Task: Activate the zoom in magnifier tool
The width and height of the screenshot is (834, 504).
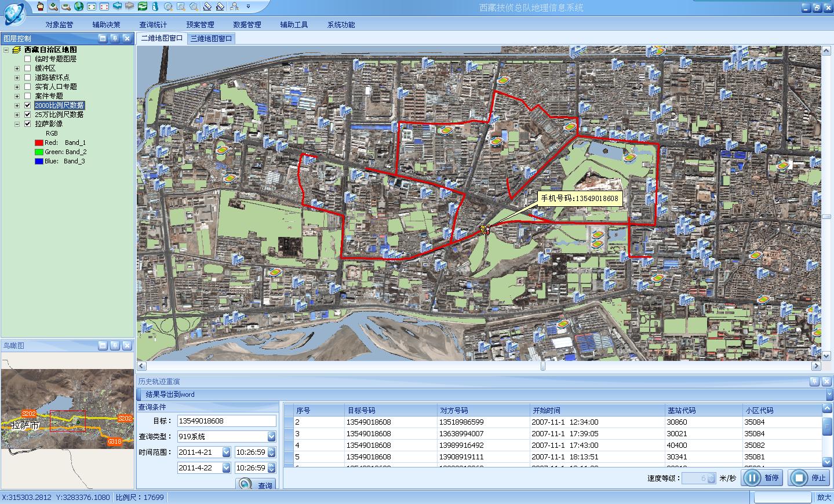Action: [53, 6]
